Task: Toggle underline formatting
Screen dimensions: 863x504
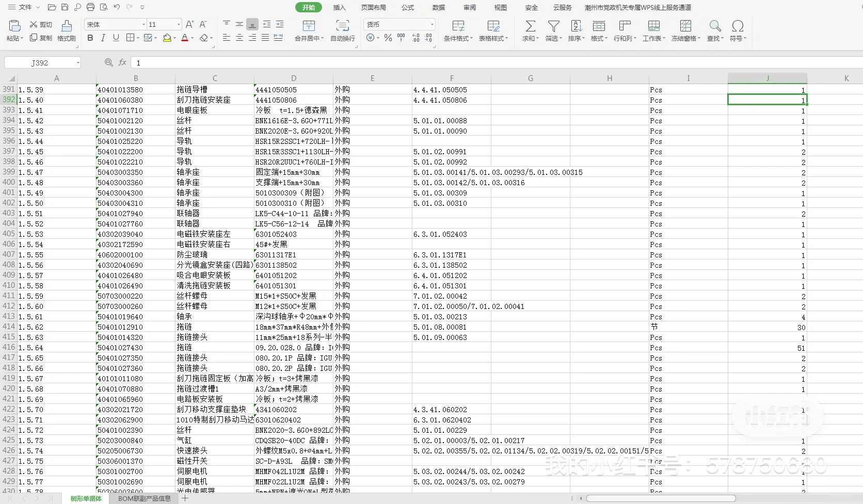Action: pyautogui.click(x=116, y=38)
